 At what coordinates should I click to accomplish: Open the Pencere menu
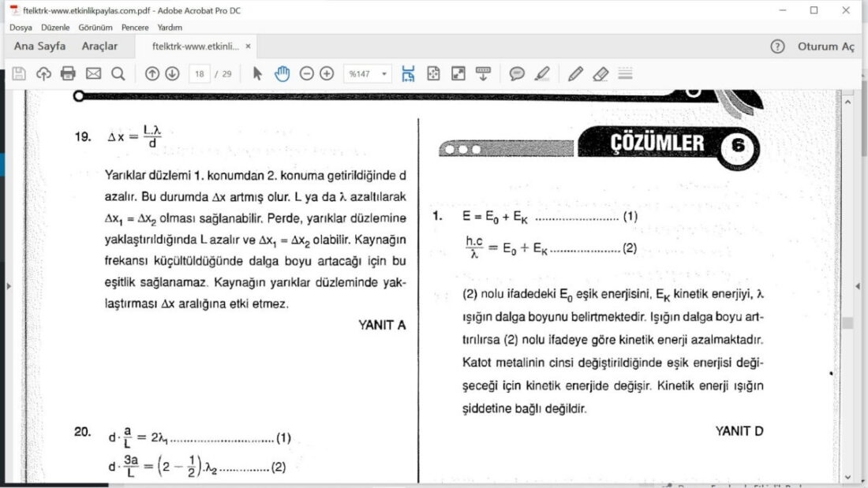(x=135, y=27)
